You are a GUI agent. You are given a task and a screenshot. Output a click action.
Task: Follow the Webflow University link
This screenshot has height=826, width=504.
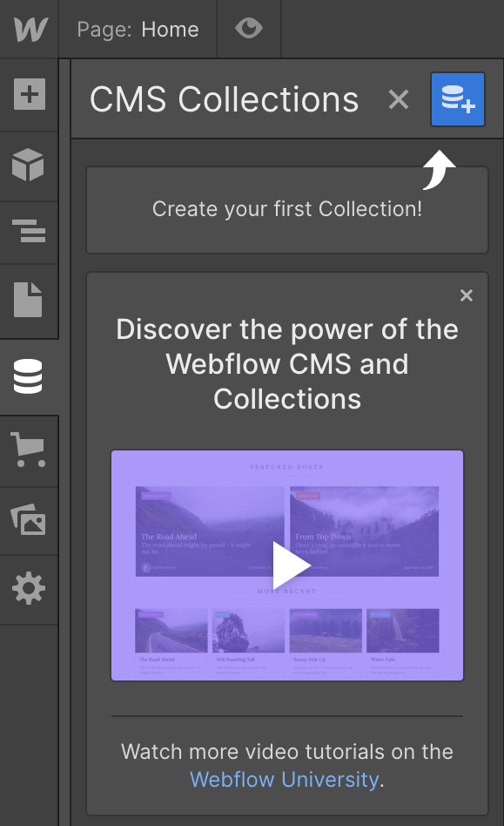tap(283, 780)
